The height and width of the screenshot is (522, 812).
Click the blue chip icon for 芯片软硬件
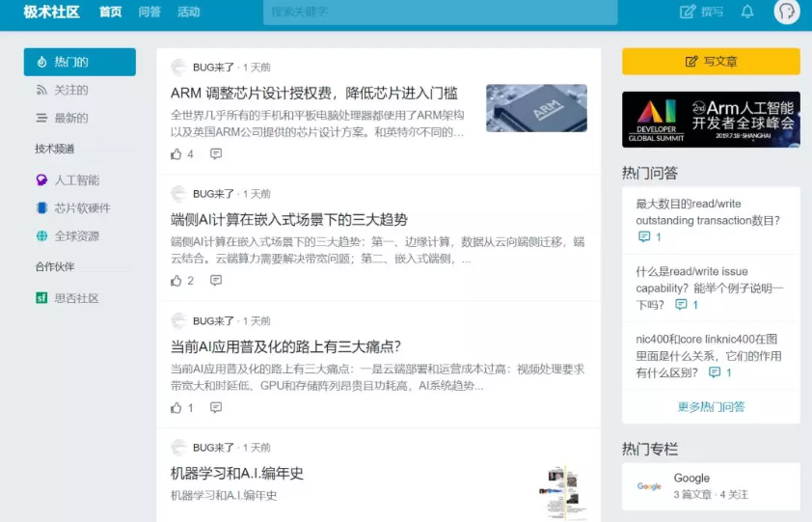click(x=41, y=207)
